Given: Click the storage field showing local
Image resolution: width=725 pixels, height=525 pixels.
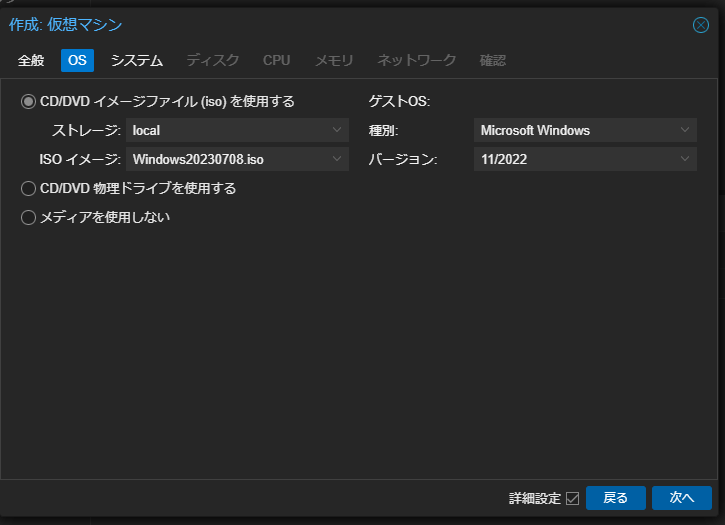Looking at the screenshot, I should [x=237, y=130].
